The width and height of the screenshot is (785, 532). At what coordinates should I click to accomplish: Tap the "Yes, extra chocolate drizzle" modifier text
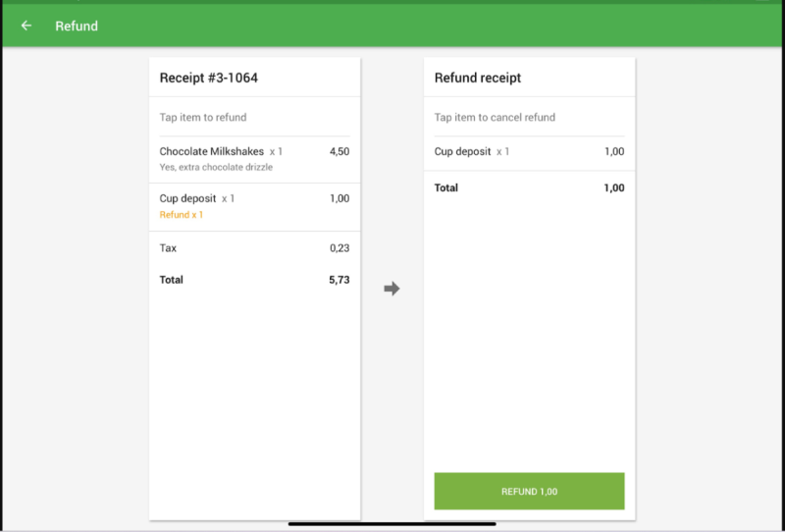tap(216, 168)
